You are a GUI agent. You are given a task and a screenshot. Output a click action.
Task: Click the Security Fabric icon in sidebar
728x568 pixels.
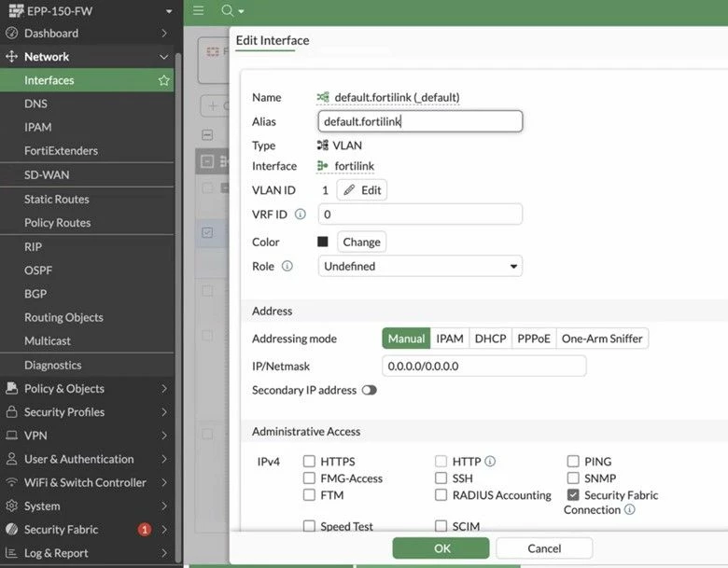coord(11,530)
